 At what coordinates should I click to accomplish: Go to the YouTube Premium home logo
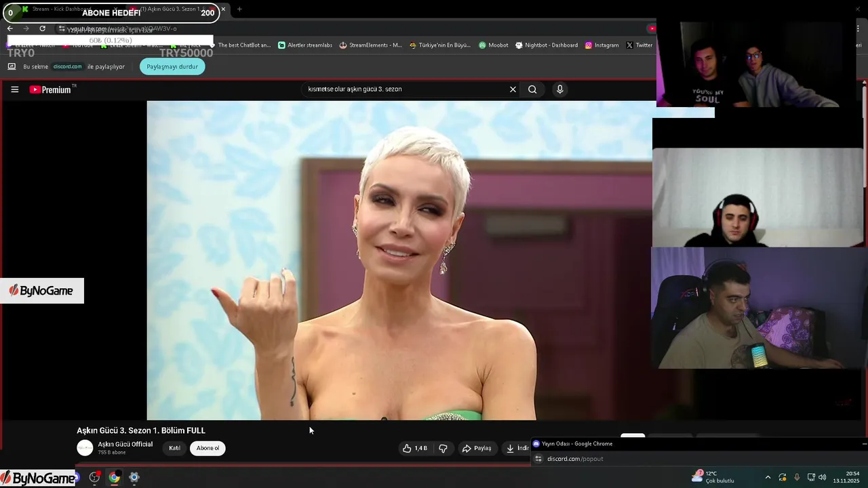point(52,89)
